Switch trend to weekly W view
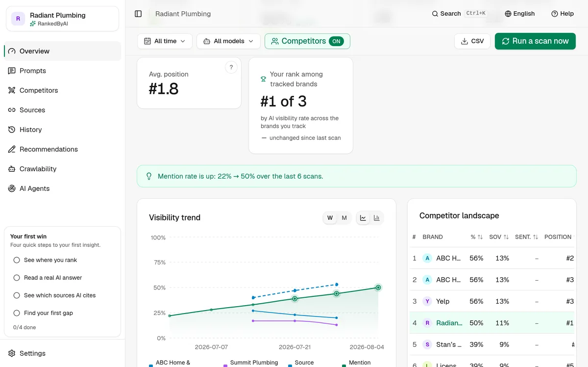 coord(330,218)
